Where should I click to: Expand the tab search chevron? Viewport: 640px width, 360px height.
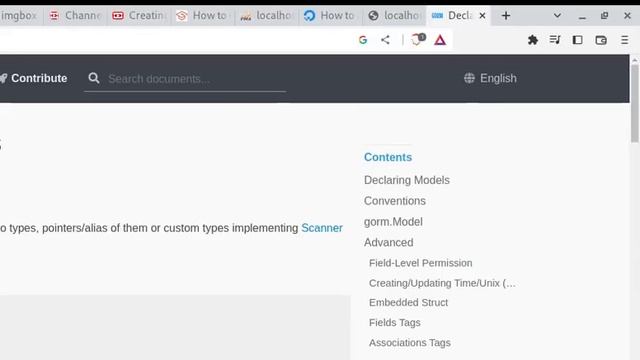click(557, 16)
